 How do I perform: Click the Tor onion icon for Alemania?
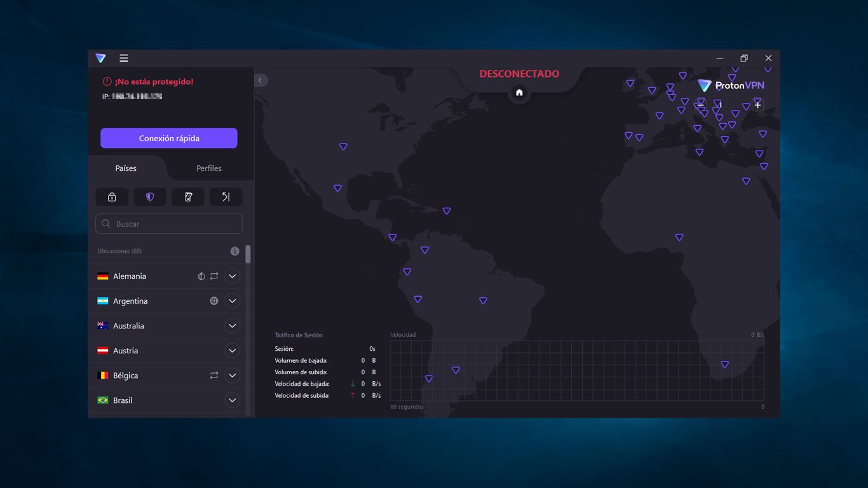point(201,276)
